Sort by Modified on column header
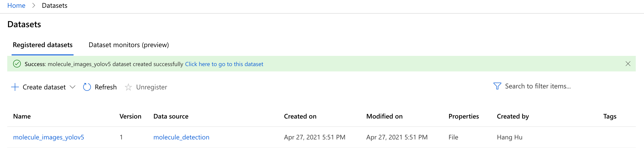This screenshot has width=644, height=154. (x=384, y=116)
